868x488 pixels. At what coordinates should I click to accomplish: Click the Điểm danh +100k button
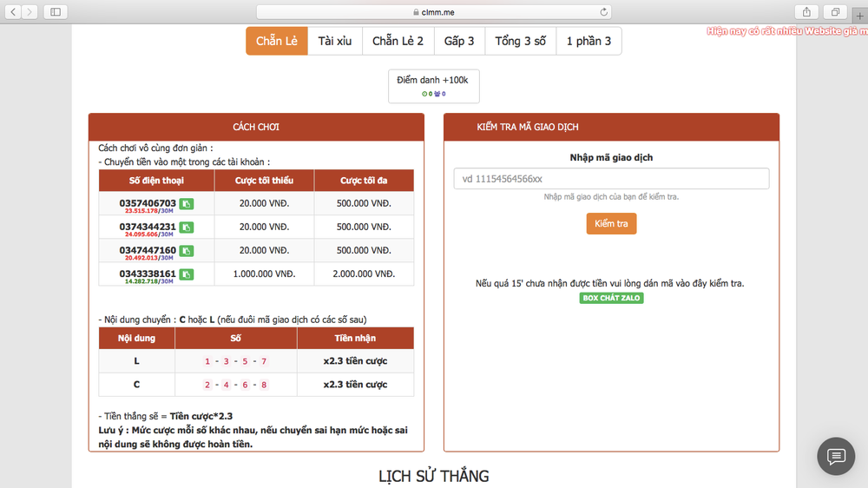[433, 85]
